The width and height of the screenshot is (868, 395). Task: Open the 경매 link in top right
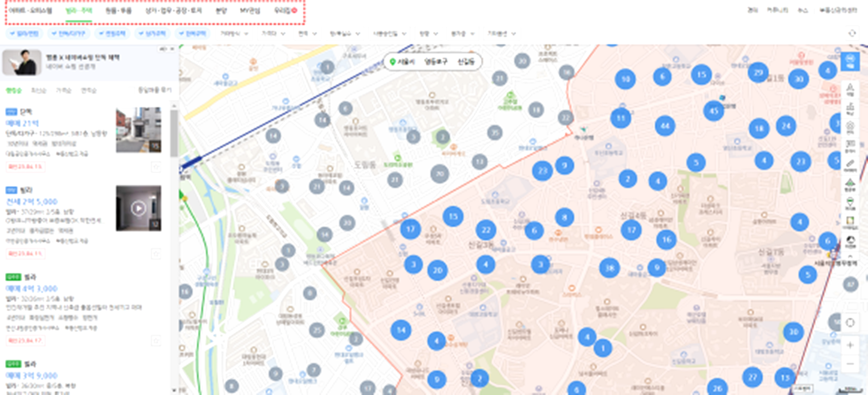(752, 10)
